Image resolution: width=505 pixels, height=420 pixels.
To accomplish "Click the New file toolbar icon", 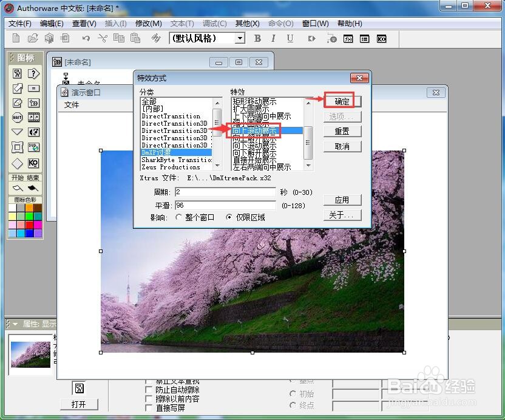I will point(16,38).
